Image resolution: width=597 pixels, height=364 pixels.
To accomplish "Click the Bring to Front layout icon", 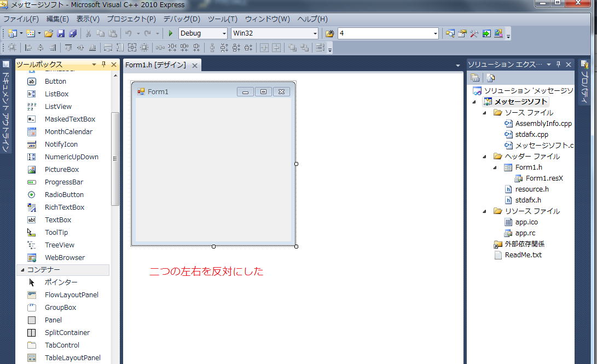I will coord(292,48).
